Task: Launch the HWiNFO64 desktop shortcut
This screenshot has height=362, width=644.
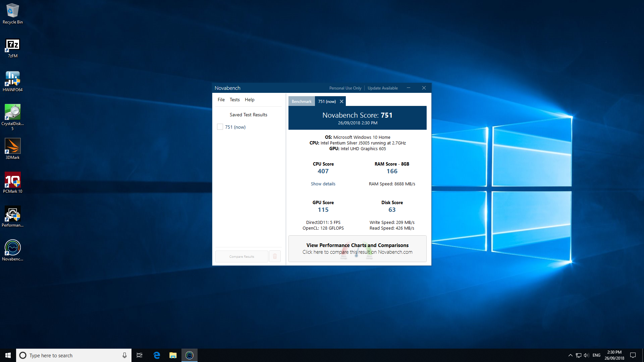Action: coord(12,81)
